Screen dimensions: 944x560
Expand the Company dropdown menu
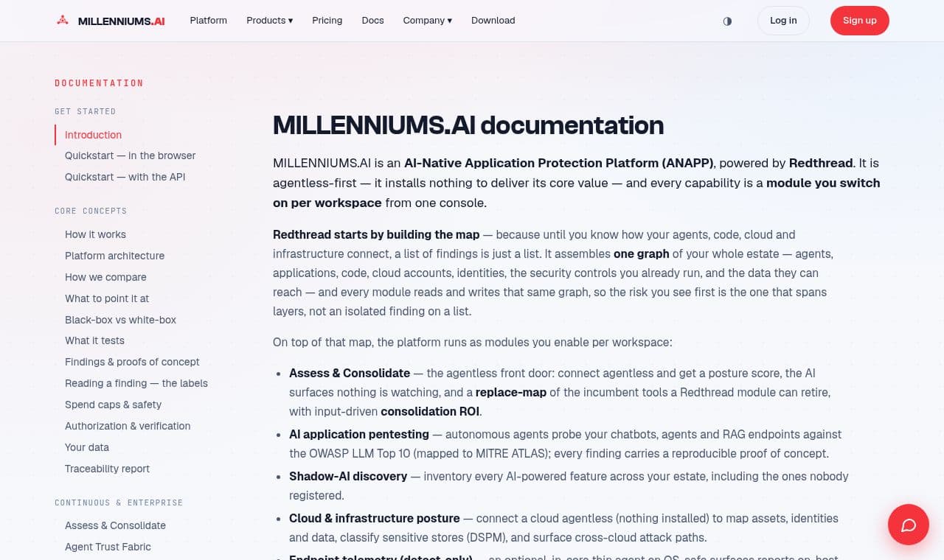coord(428,21)
